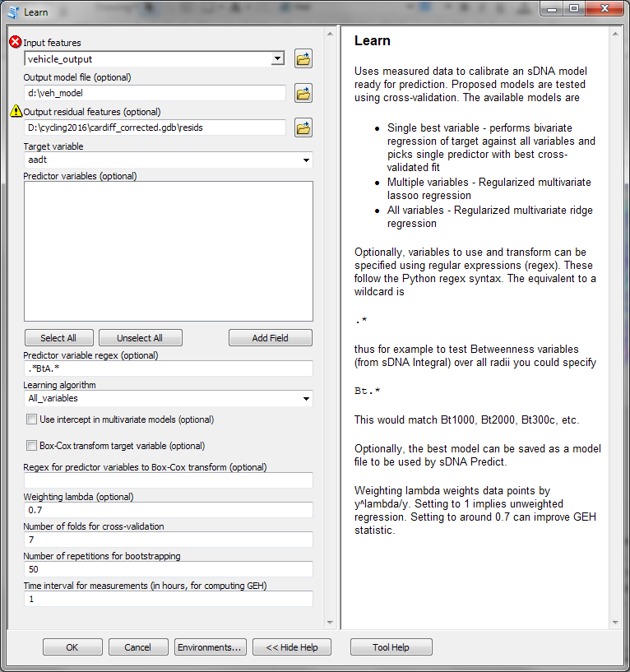Viewport: 630px width, 672px height.
Task: Click the Learn heading in the help pane
Action: [373, 40]
